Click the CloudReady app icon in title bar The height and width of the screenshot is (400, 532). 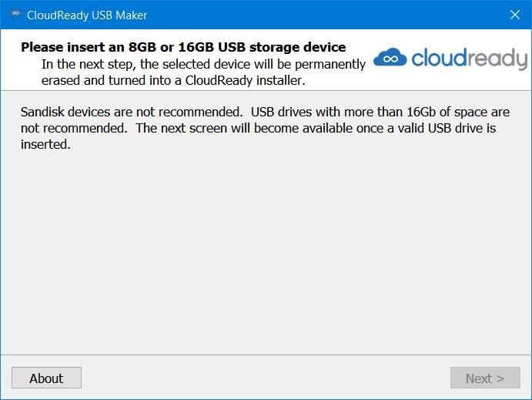pos(15,15)
